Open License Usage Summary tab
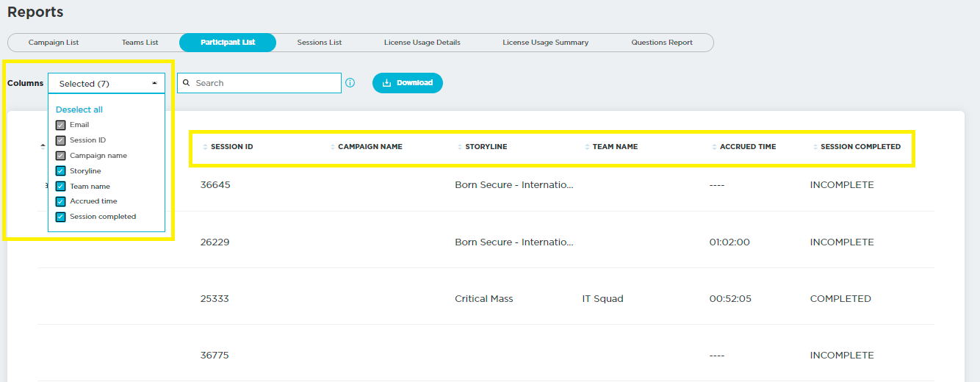The image size is (980, 382). [x=545, y=43]
